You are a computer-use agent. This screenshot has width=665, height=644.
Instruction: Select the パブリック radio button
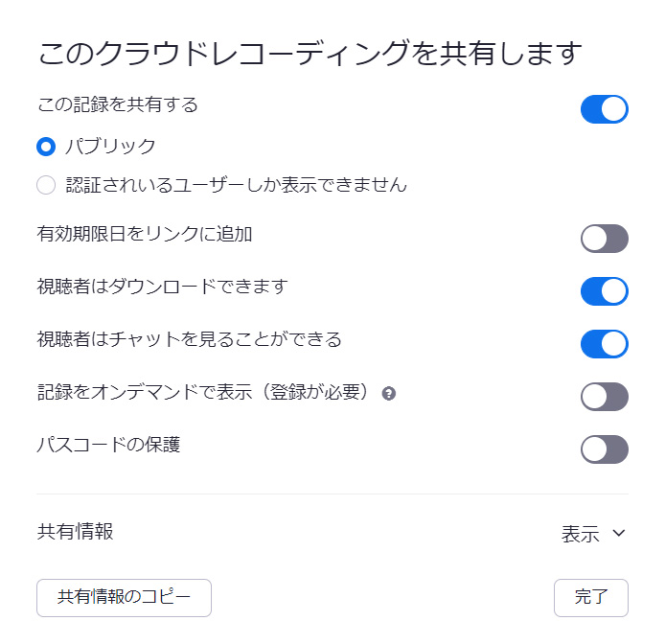tap(46, 148)
